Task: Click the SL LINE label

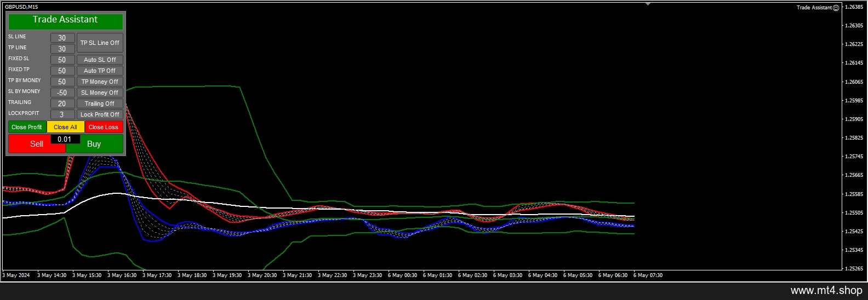Action: click(17, 37)
